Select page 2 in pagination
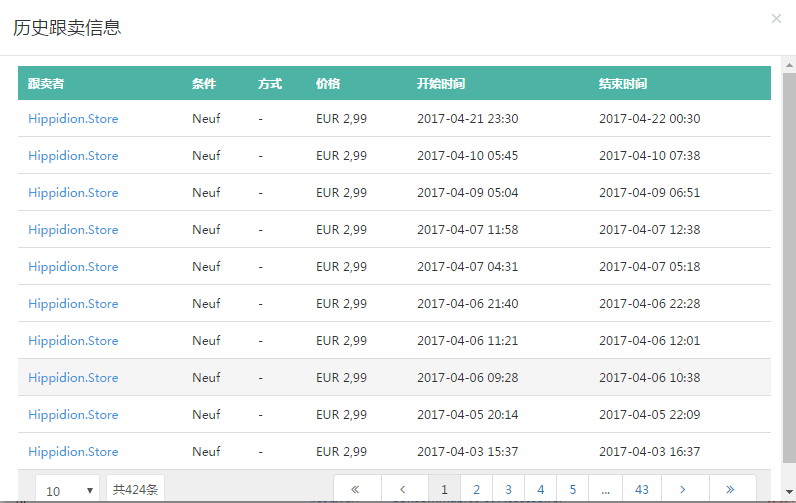796x503 pixels. pos(476,489)
